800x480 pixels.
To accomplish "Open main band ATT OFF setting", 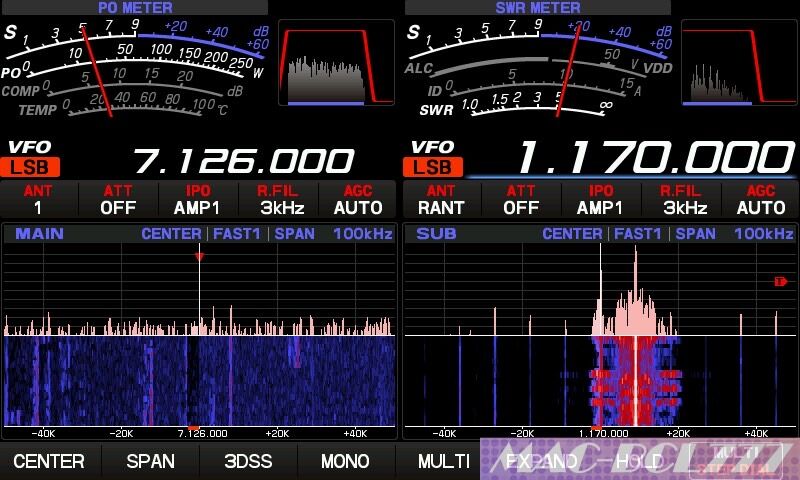I will point(118,199).
